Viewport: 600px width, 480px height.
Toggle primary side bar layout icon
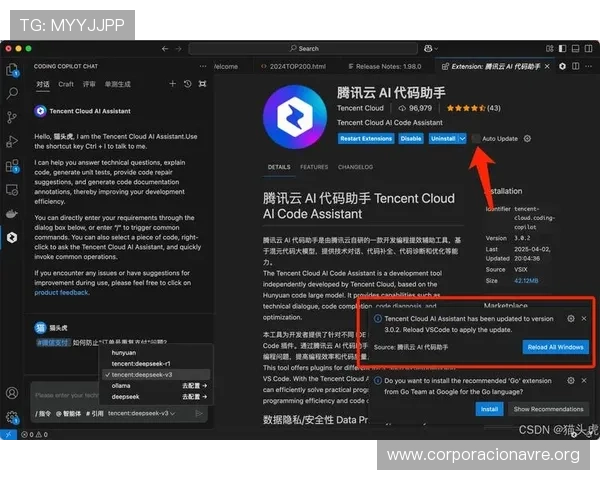(562, 49)
